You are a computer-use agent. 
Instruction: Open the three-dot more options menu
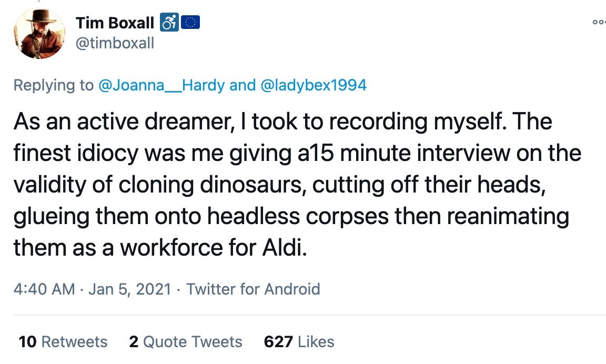(599, 22)
